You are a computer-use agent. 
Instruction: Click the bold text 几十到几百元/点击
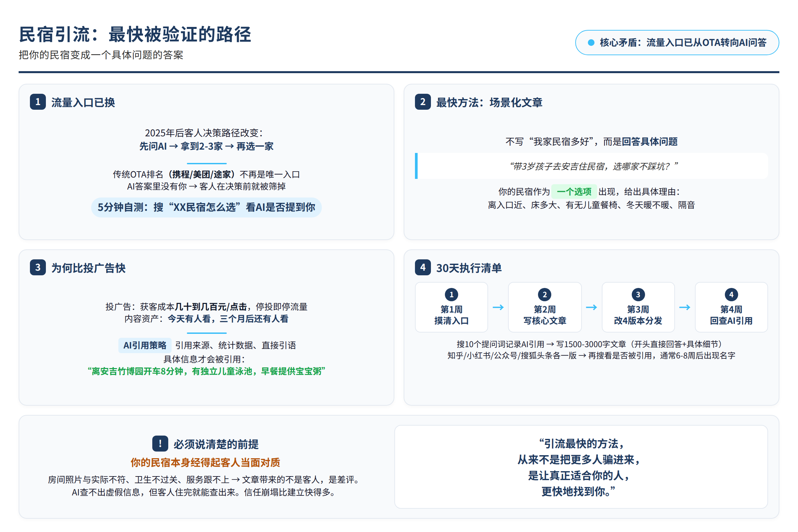click(211, 307)
